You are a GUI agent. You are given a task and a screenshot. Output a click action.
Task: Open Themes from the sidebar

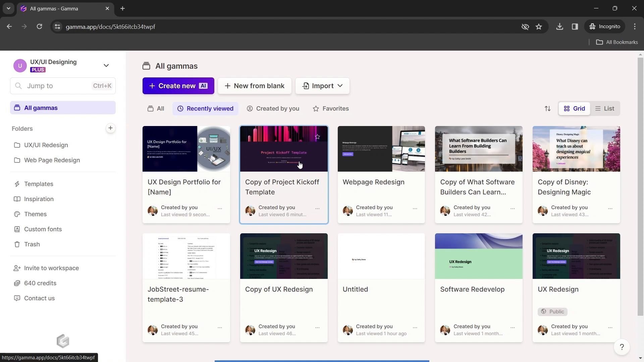pos(35,214)
